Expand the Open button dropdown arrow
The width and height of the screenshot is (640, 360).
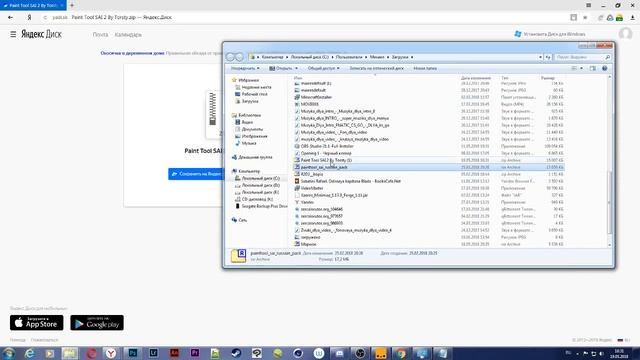tap(296, 68)
